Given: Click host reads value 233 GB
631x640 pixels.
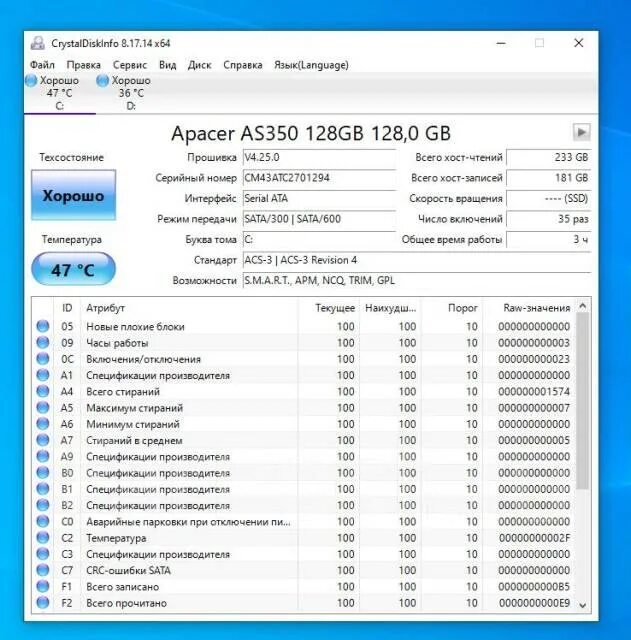Looking at the screenshot, I should coord(549,158).
